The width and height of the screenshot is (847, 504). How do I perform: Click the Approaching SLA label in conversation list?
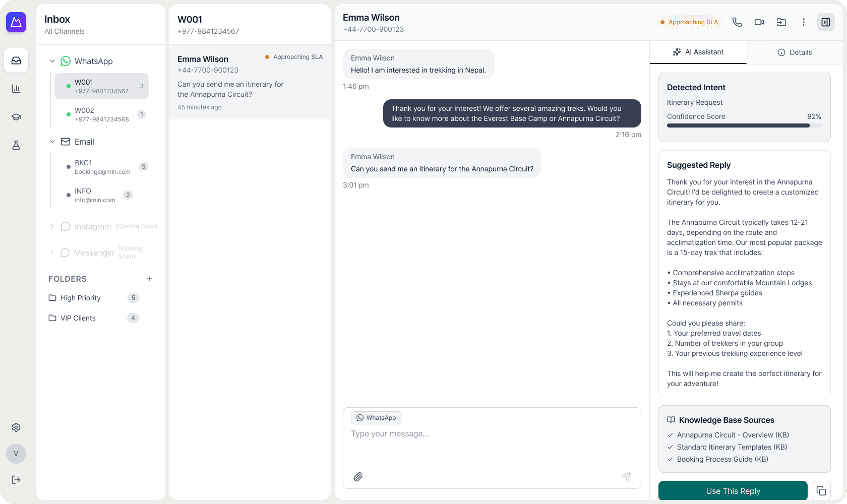pyautogui.click(x=294, y=57)
